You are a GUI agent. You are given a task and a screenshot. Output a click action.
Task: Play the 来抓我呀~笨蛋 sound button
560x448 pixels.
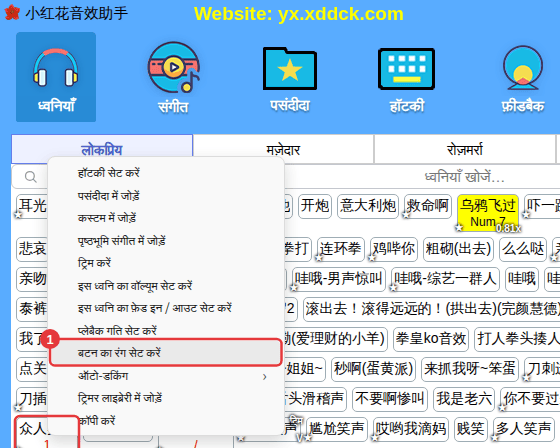(x=470, y=369)
